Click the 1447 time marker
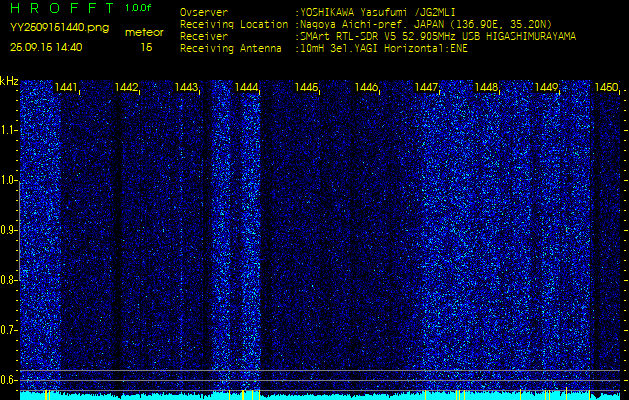Viewport: 629px width, 400px height. [426, 87]
